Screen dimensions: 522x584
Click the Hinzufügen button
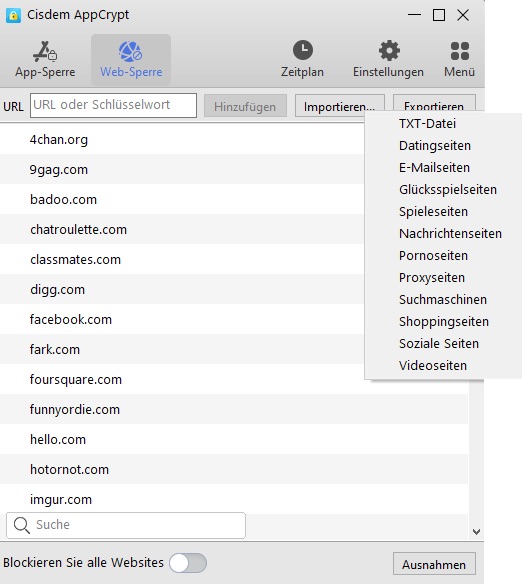pyautogui.click(x=245, y=106)
